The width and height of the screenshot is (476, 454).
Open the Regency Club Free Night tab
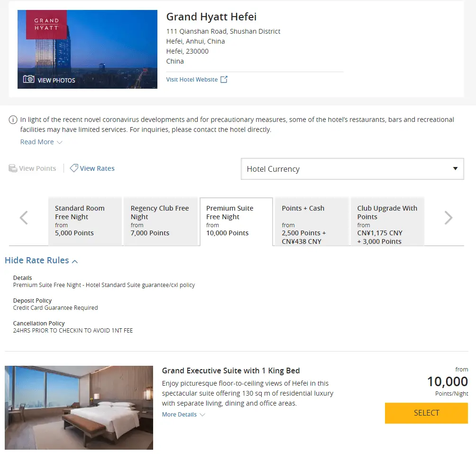click(160, 221)
